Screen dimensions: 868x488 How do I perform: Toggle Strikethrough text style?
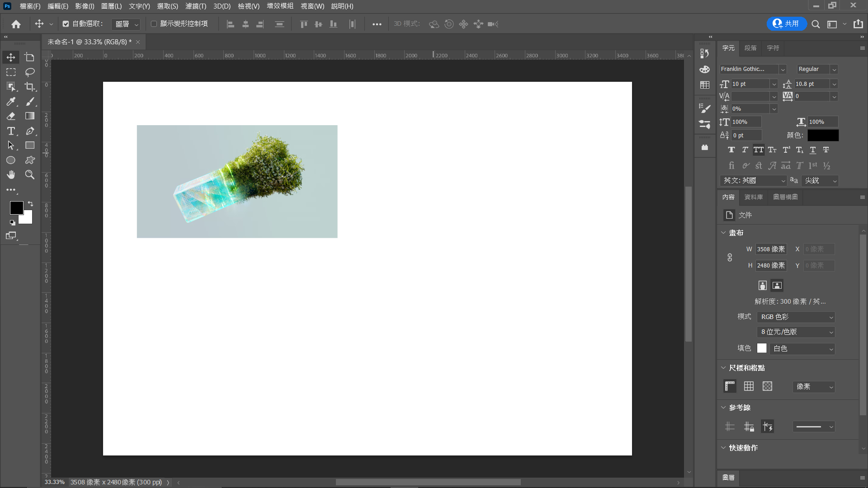tap(826, 150)
